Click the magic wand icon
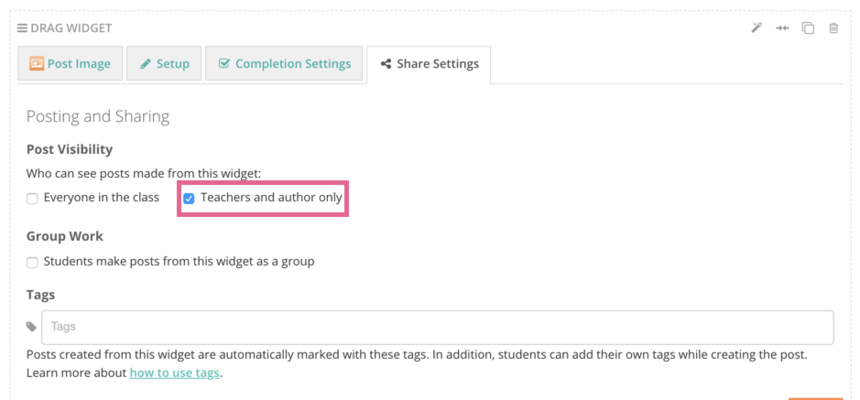Image resolution: width=860 pixels, height=400 pixels. click(x=757, y=28)
